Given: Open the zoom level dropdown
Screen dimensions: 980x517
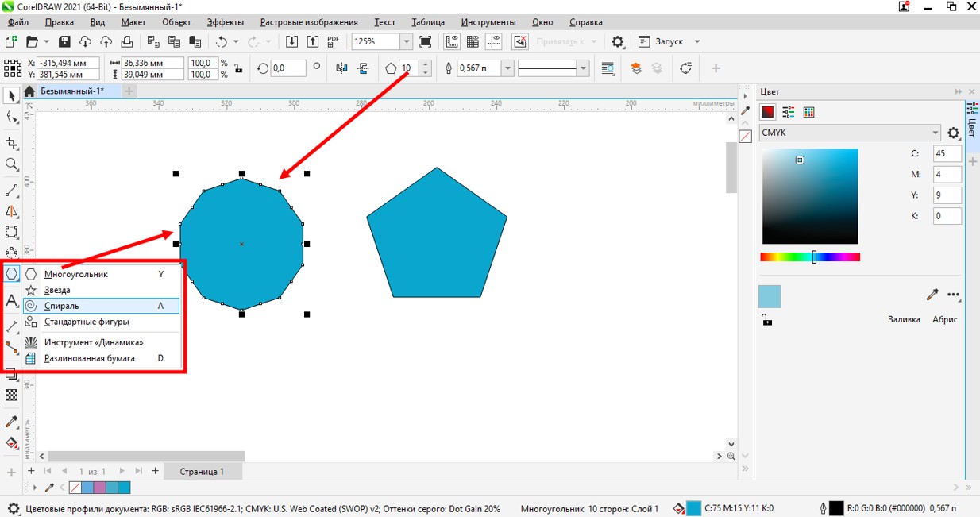Looking at the screenshot, I should (407, 41).
